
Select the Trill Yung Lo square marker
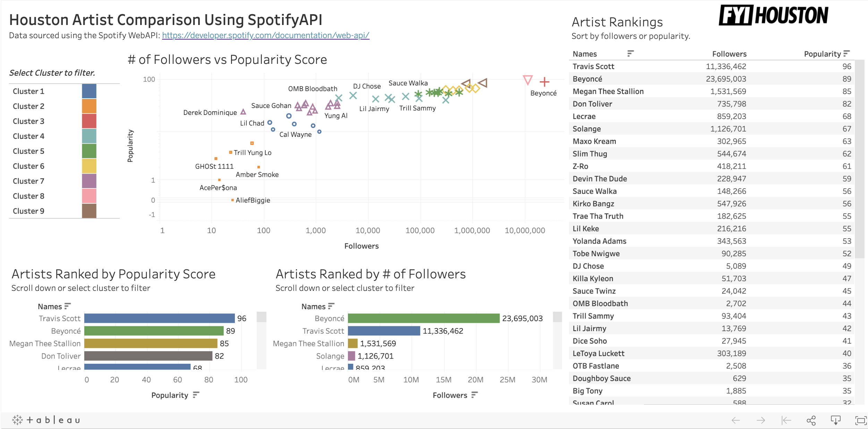click(231, 152)
